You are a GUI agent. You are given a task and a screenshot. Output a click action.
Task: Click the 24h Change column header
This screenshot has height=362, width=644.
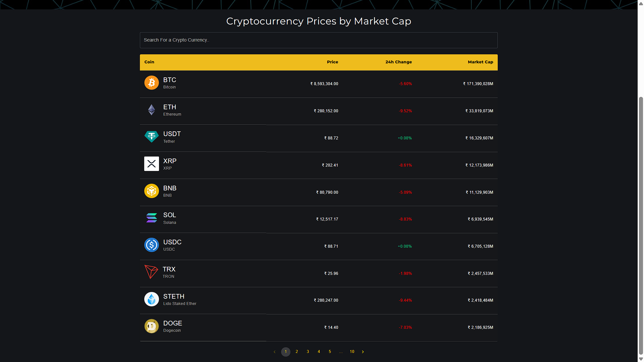pyautogui.click(x=398, y=62)
